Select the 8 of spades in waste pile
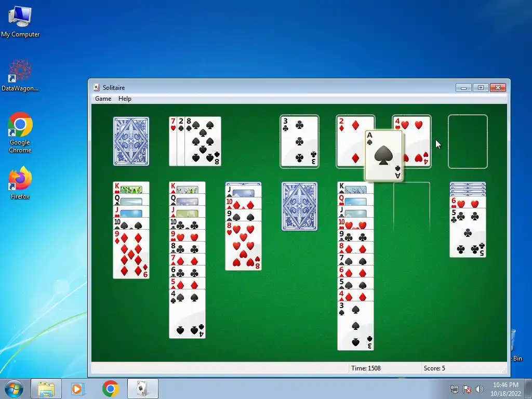 tap(203, 141)
